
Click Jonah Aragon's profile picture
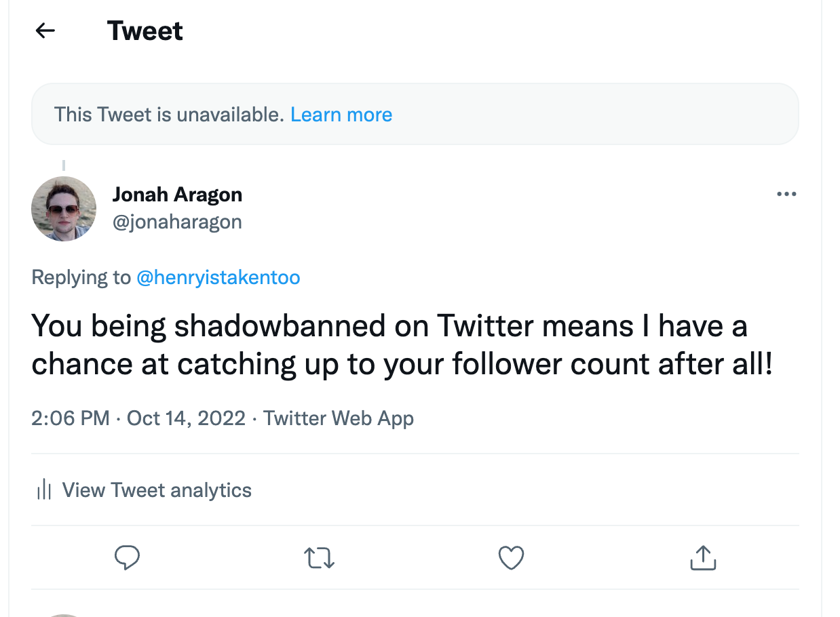[64, 209]
